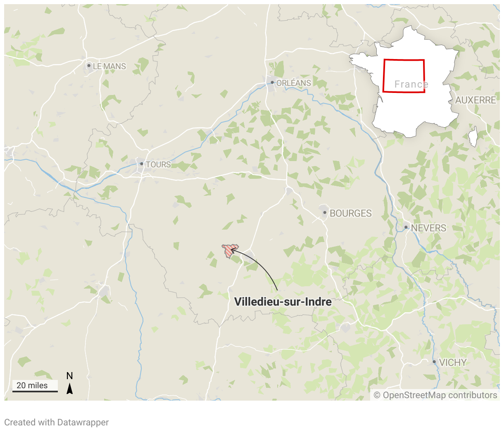The width and height of the screenshot is (504, 432).
Task: Click the Nevers city marker dot
Action: coord(406,227)
